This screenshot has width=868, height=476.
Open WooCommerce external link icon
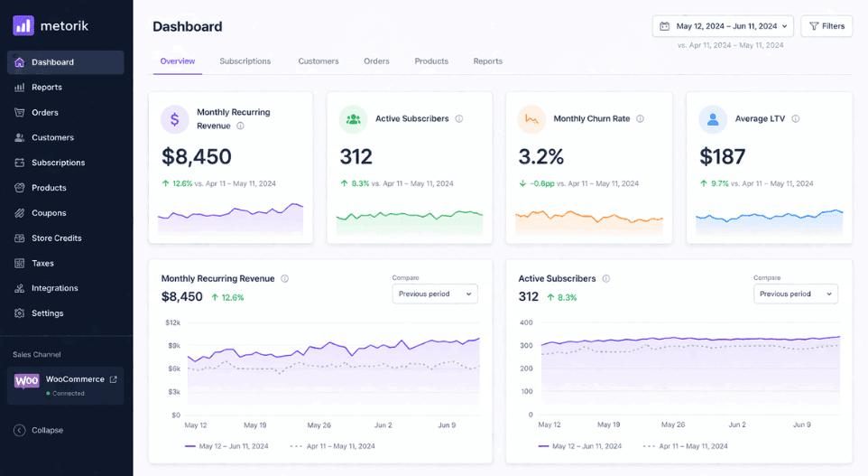click(x=114, y=379)
